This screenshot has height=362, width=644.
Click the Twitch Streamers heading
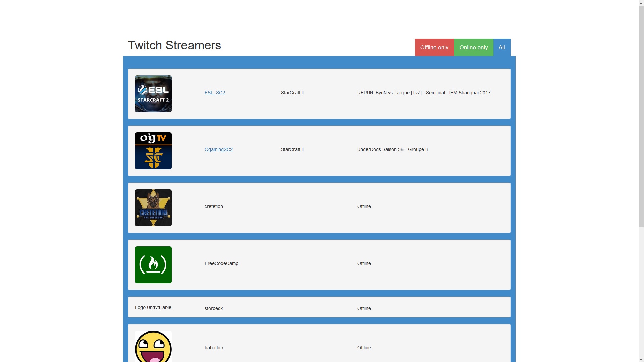[x=174, y=45]
